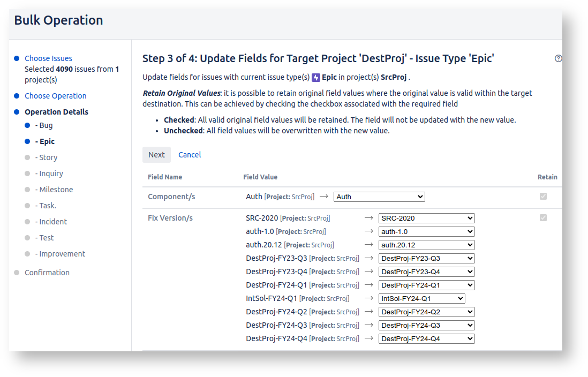Select the Epic step in sidebar
Viewport: 588px width, 377px height.
[45, 141]
